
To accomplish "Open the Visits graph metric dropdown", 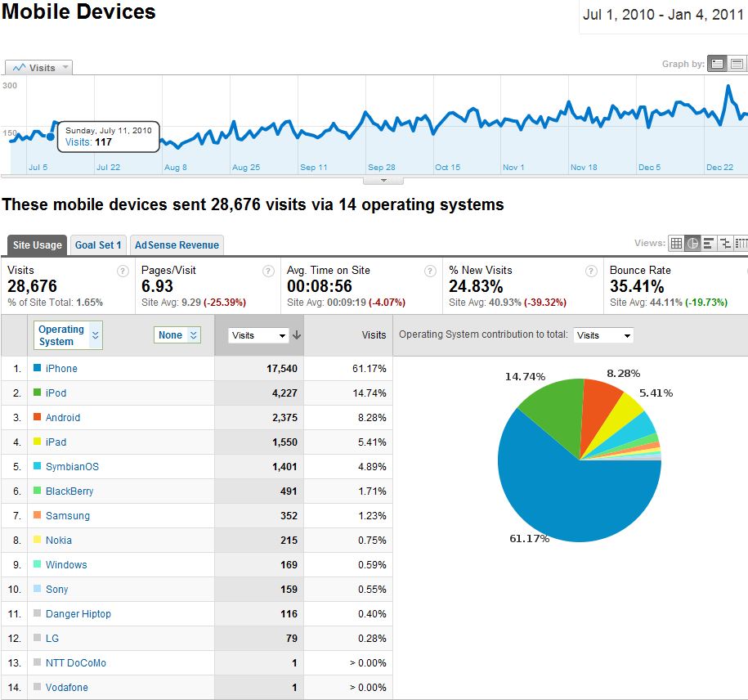I will (x=38, y=68).
